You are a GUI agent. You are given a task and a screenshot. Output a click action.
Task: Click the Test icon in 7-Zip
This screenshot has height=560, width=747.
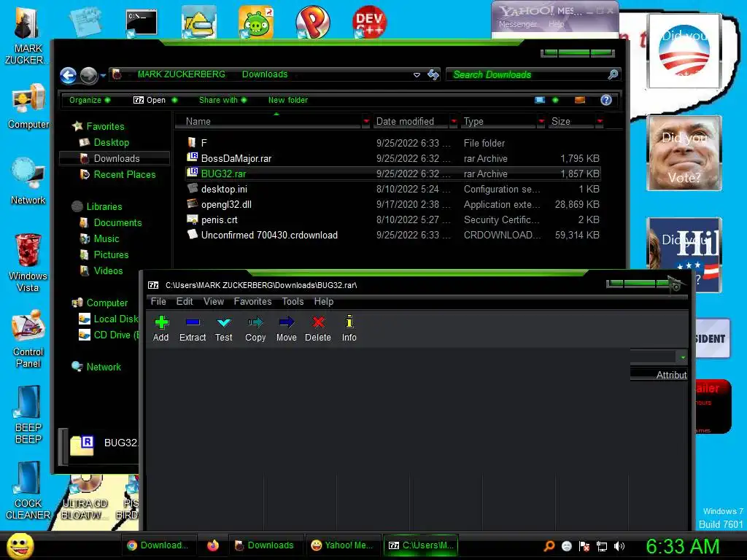tap(223, 322)
